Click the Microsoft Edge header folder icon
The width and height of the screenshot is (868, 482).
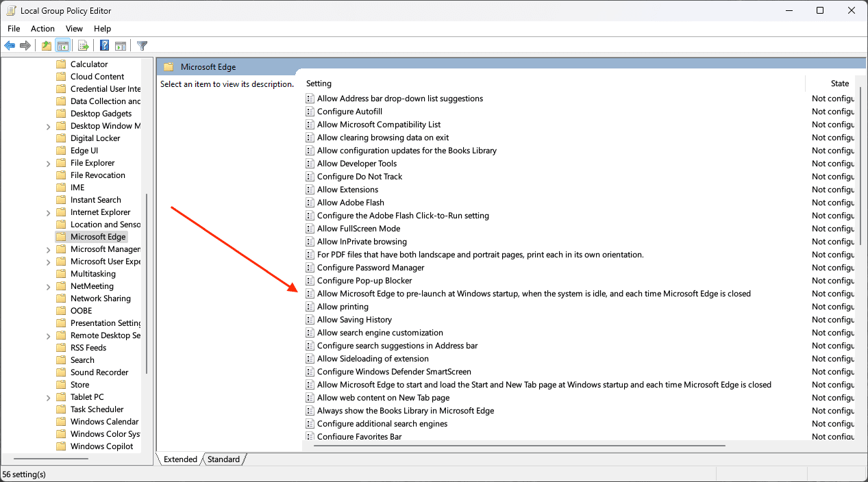pos(169,67)
